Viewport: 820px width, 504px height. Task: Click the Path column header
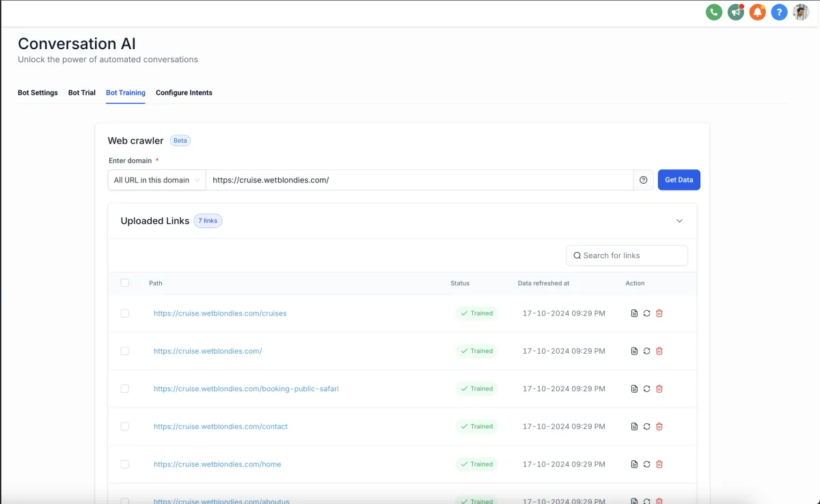point(156,283)
